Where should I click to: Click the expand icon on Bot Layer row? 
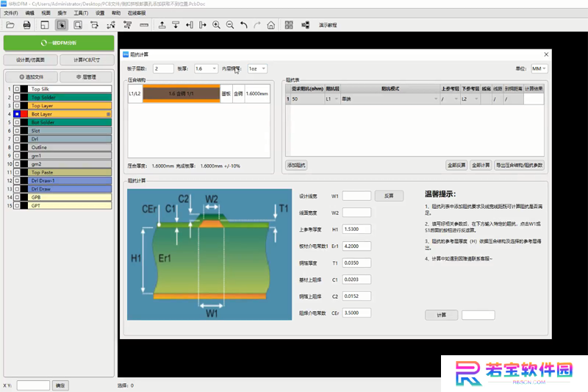click(108, 114)
